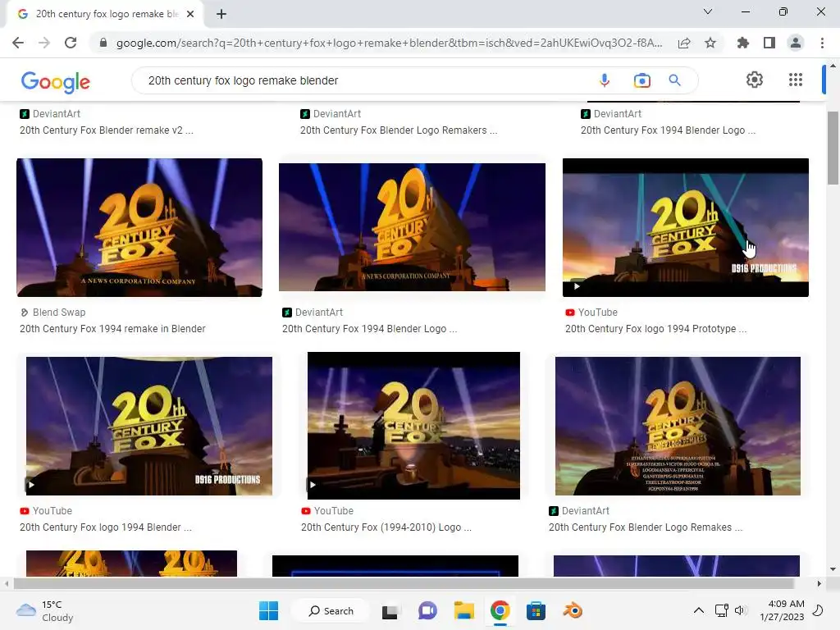Image resolution: width=840 pixels, height=630 pixels.
Task: Click the Chrome taskbar icon
Action: tap(500, 610)
